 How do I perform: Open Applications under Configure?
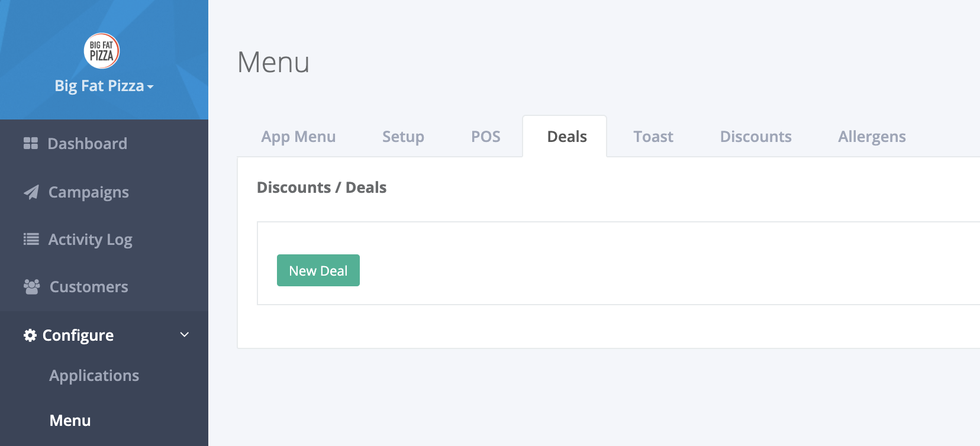coord(94,376)
